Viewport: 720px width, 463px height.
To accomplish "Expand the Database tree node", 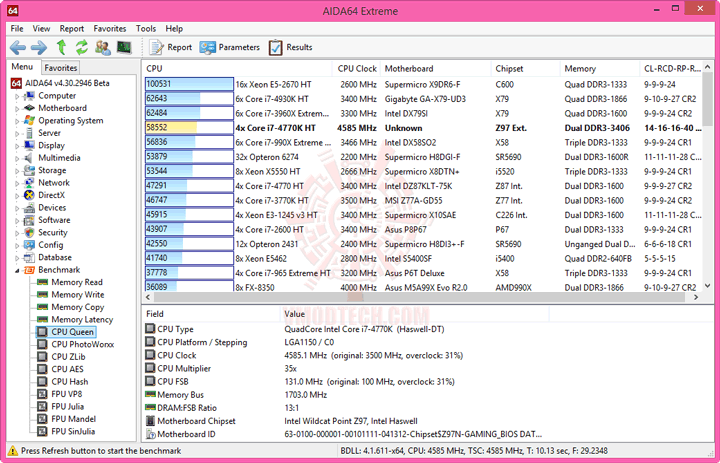I will pos(17,258).
